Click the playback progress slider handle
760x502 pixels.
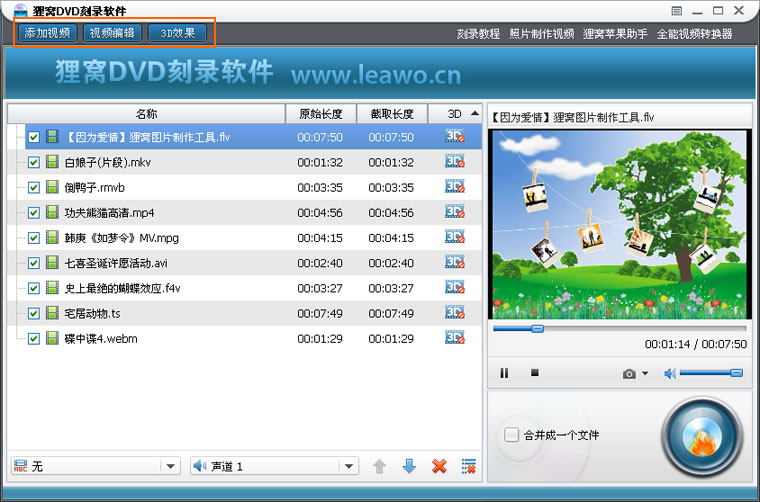[538, 329]
